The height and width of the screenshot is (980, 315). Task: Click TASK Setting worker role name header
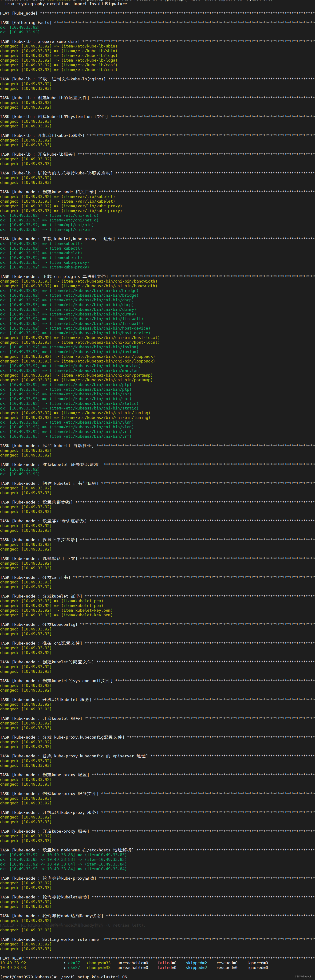coord(157,940)
